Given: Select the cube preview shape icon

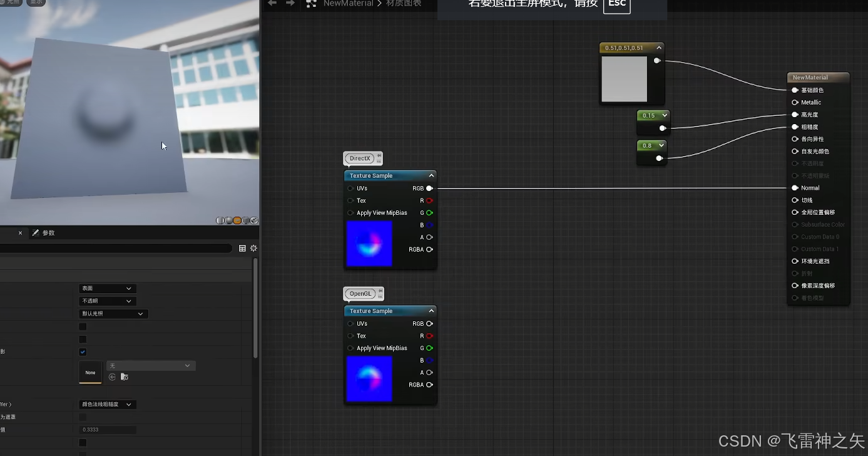Looking at the screenshot, I should coord(245,220).
